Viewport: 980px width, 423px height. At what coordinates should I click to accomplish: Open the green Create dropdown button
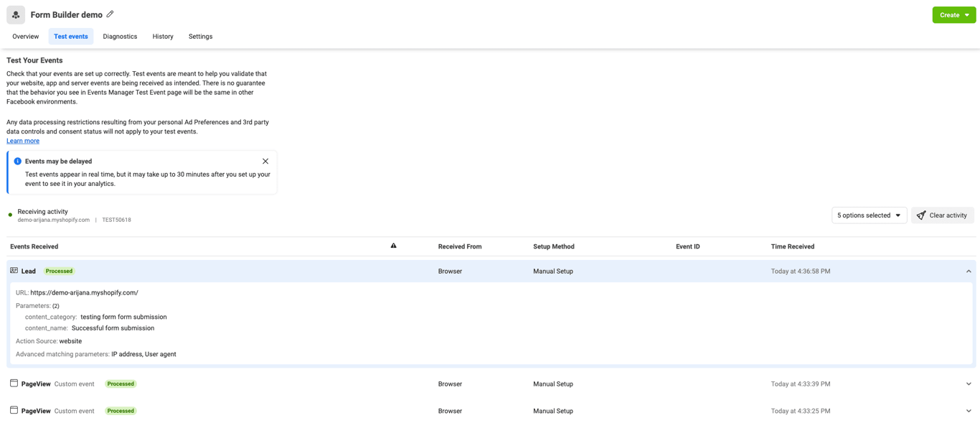click(953, 14)
